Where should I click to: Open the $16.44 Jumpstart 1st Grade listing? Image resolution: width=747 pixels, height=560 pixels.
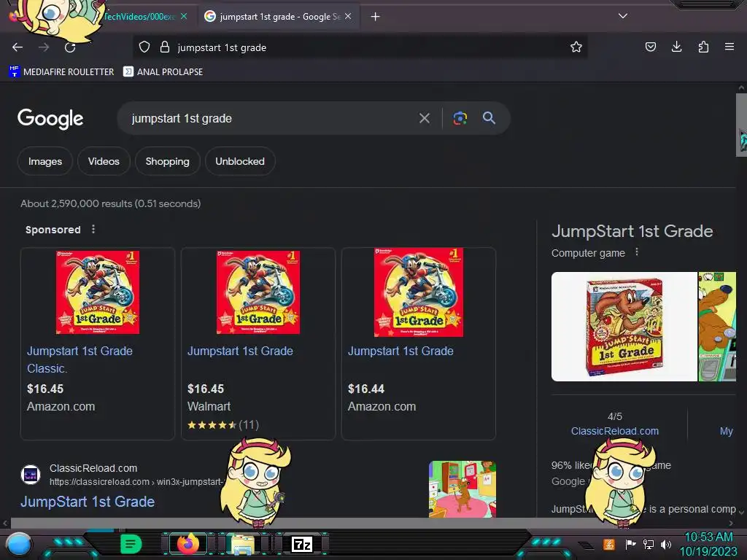tap(400, 351)
